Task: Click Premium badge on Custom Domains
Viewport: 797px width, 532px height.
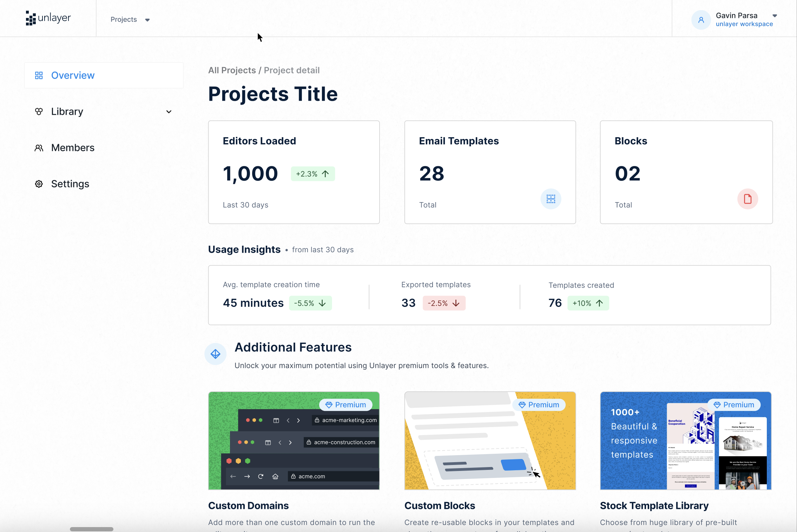Action: pyautogui.click(x=345, y=405)
